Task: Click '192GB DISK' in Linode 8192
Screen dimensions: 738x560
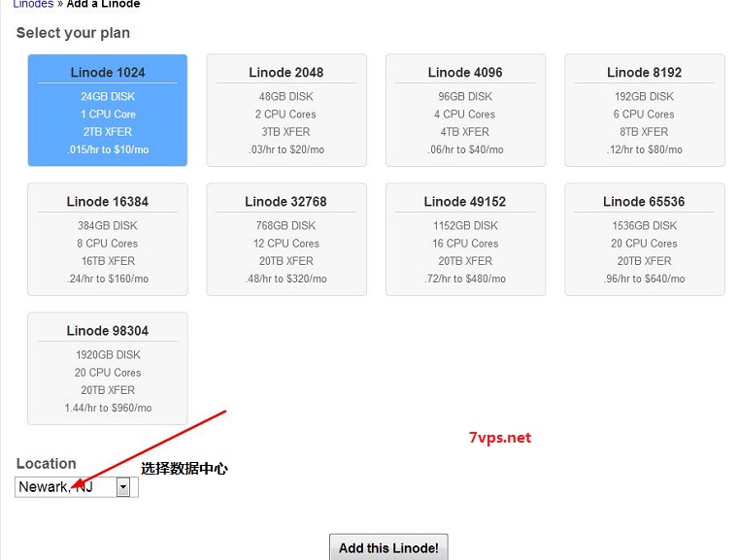Action: click(x=645, y=96)
